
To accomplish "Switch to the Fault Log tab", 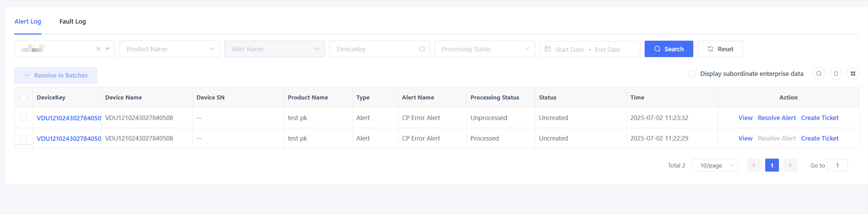I will click(73, 21).
